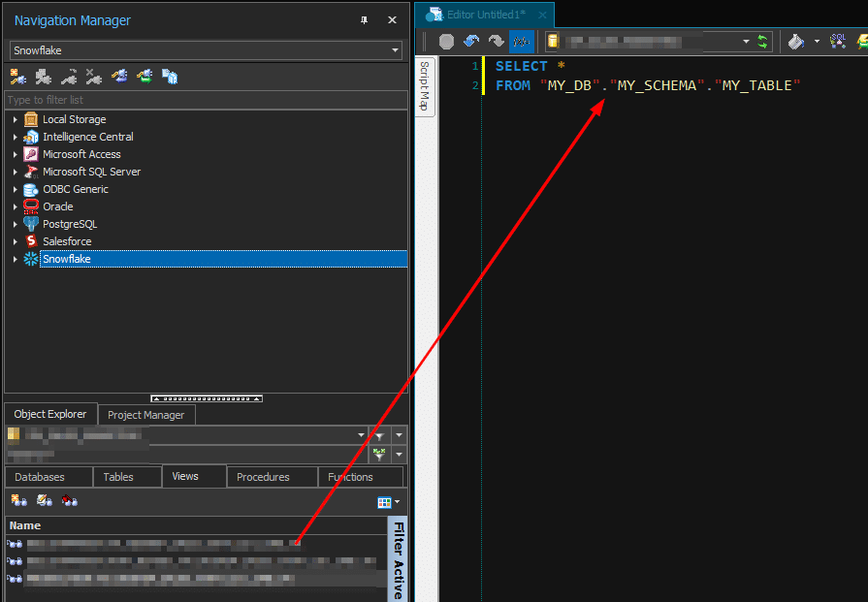Click the Filter Active vertical label
The height and width of the screenshot is (602, 868).
[398, 560]
